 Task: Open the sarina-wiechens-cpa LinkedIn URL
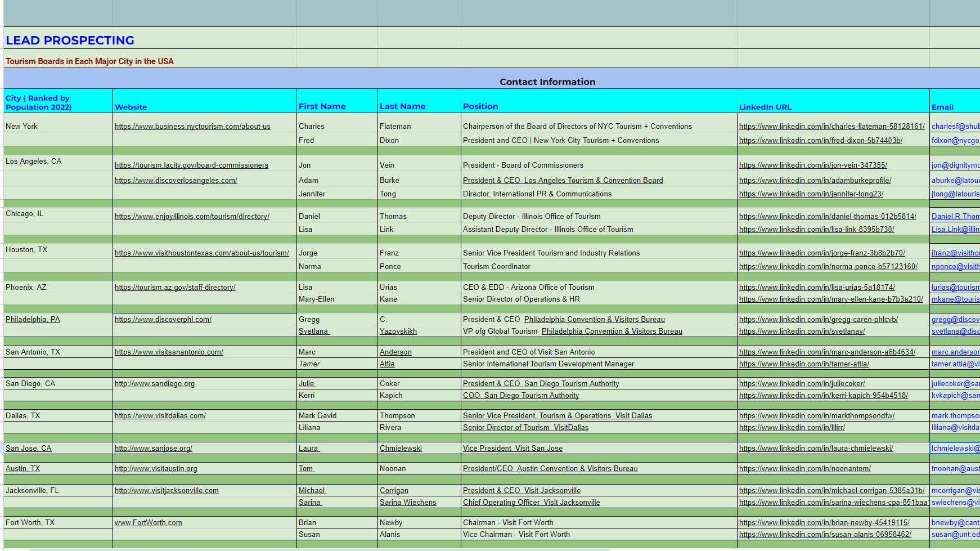(x=834, y=503)
